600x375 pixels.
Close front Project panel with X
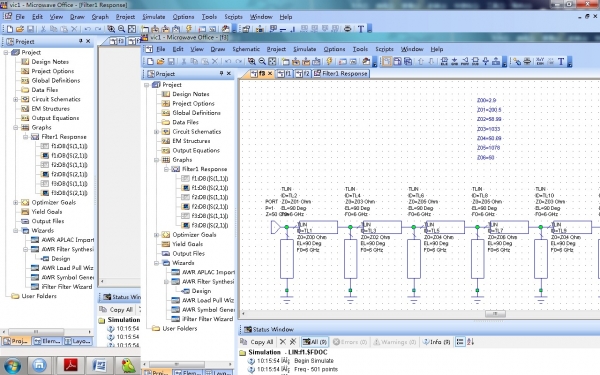pos(229,73)
